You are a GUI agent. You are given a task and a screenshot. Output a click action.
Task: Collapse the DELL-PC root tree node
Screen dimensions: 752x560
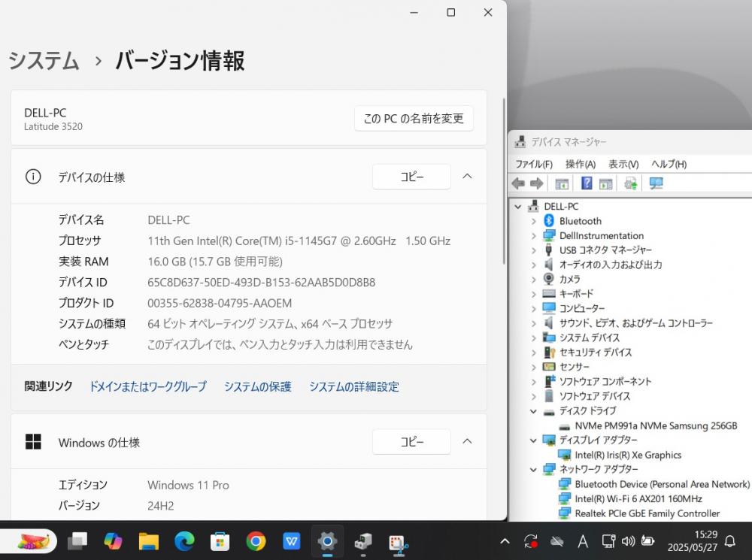[518, 207]
